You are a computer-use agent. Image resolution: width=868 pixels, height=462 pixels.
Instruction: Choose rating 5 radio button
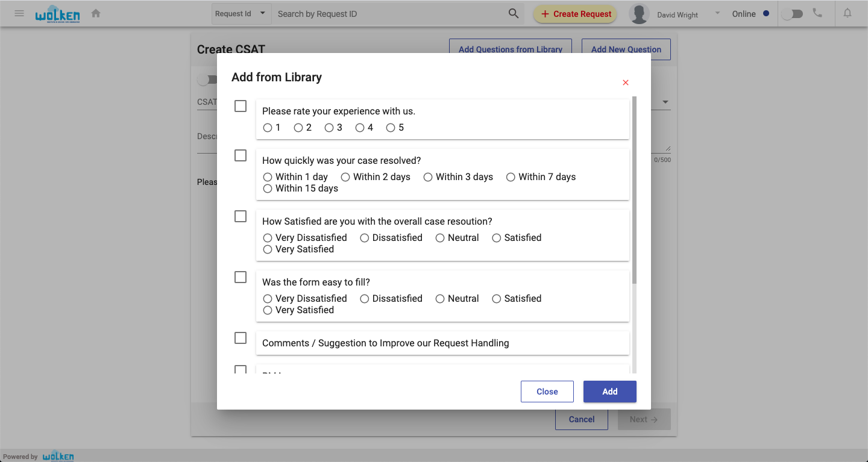click(391, 128)
